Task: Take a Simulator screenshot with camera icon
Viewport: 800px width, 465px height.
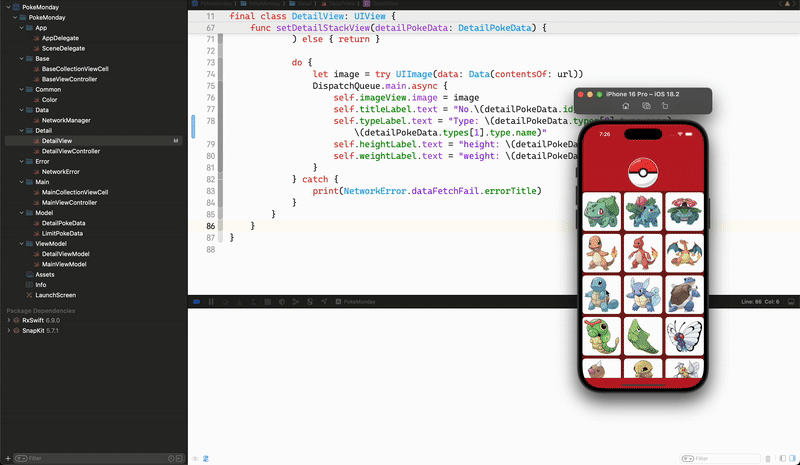Action: coord(646,106)
